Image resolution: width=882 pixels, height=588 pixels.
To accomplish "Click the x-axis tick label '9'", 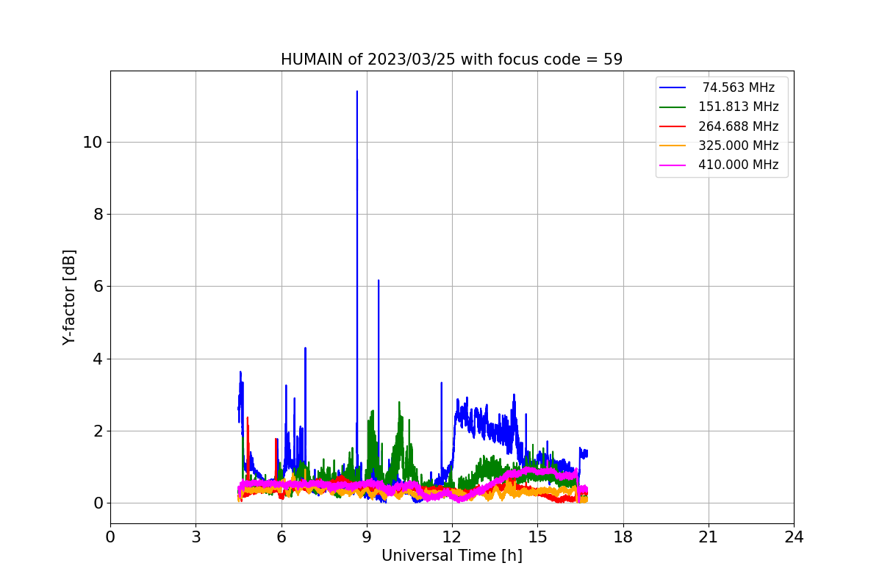I will [367, 537].
